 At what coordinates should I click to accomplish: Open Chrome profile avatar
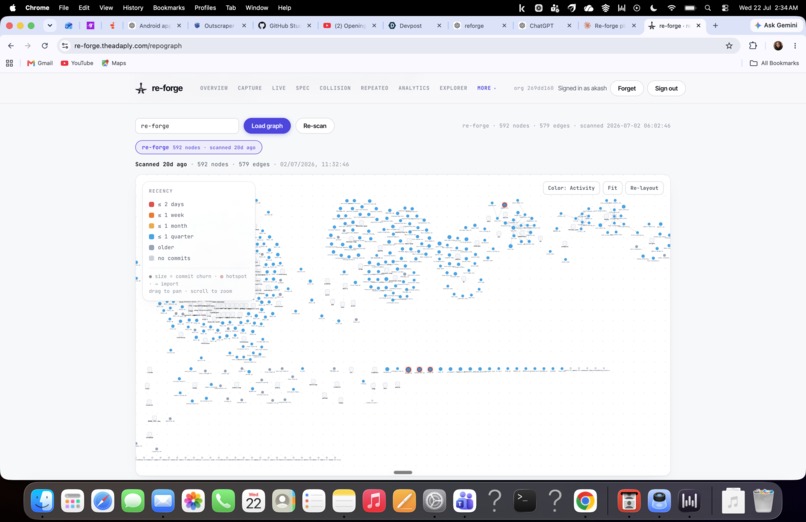point(778,46)
